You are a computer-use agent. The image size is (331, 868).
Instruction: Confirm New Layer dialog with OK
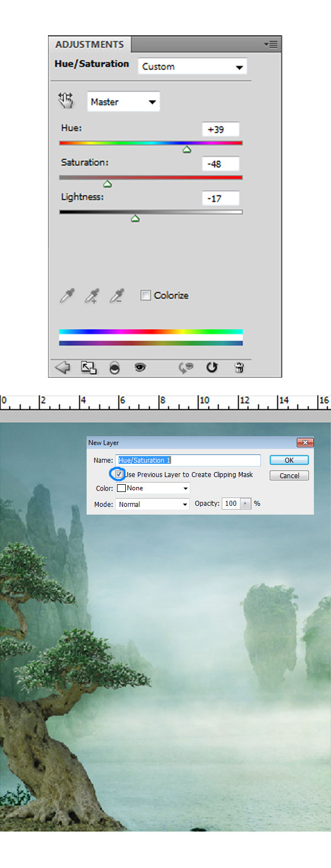(289, 460)
